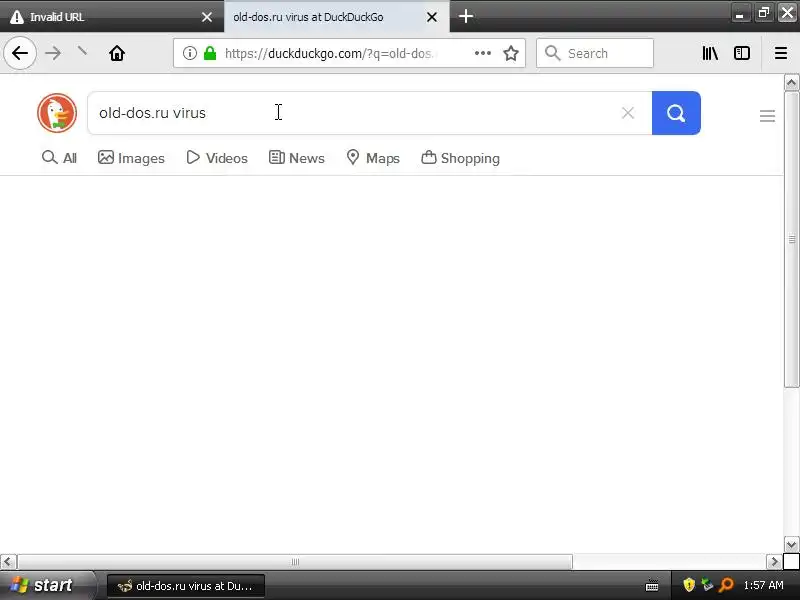Viewport: 800px width, 600px height.
Task: Click the Firefox toolbar Search box
Action: coord(594,53)
